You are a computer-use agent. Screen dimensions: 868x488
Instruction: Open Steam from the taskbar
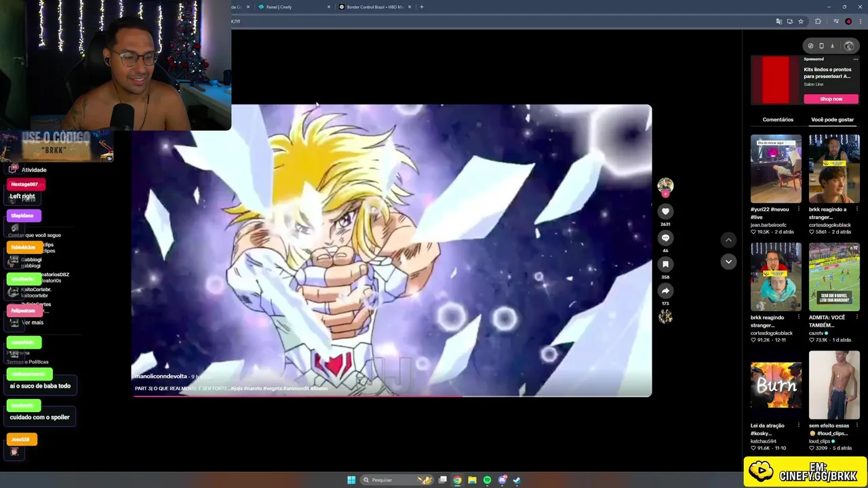[x=517, y=480]
